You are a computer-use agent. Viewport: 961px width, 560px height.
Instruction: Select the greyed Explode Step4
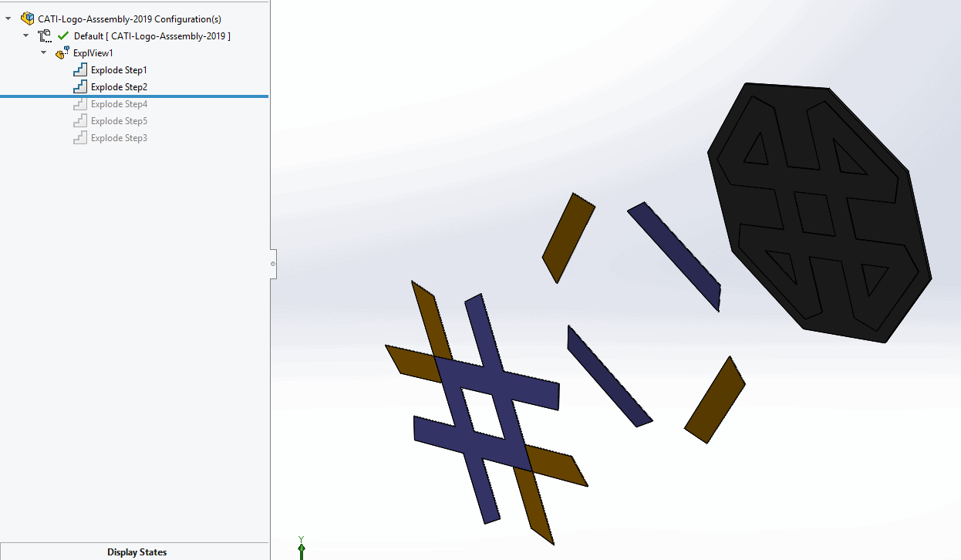tap(119, 104)
